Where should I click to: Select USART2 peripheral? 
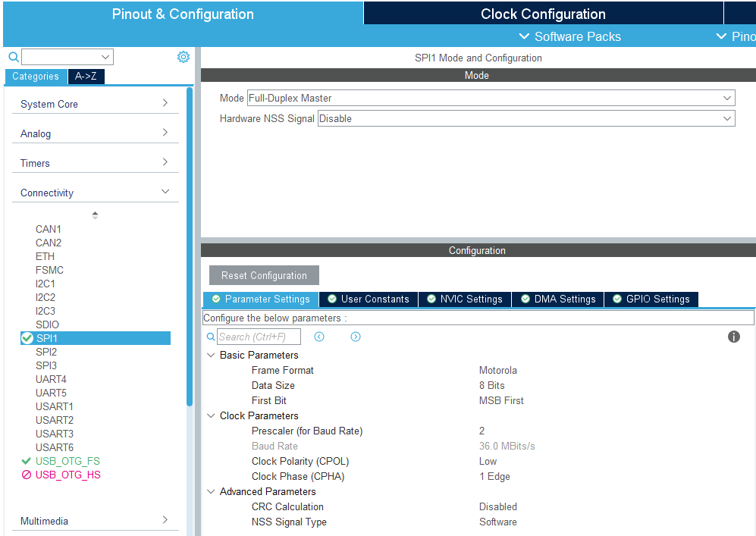click(x=55, y=420)
